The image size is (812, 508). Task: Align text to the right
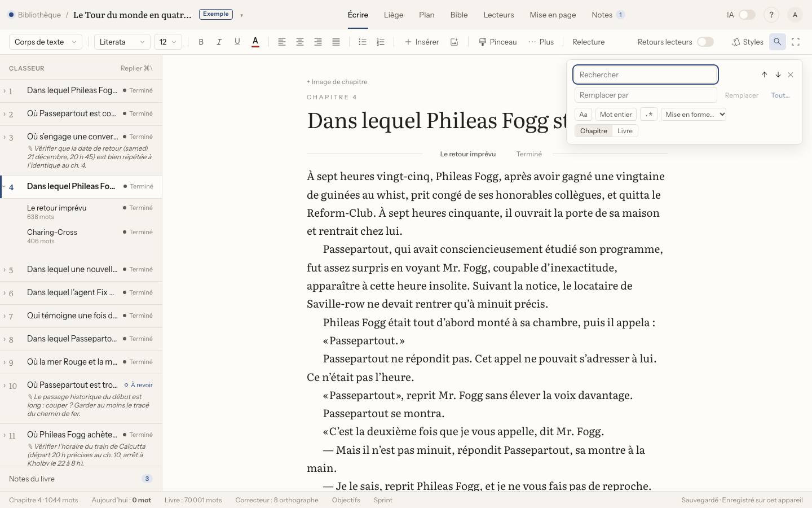tap(318, 42)
